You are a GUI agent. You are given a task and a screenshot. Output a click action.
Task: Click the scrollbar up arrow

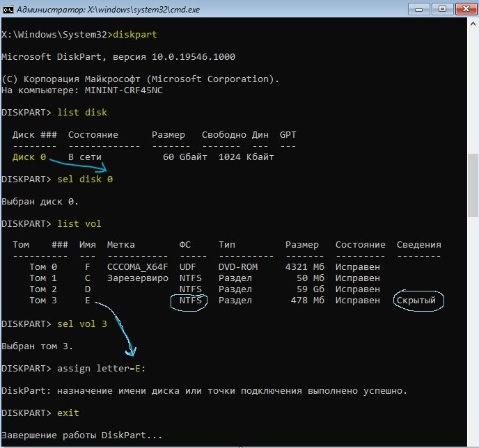point(473,24)
